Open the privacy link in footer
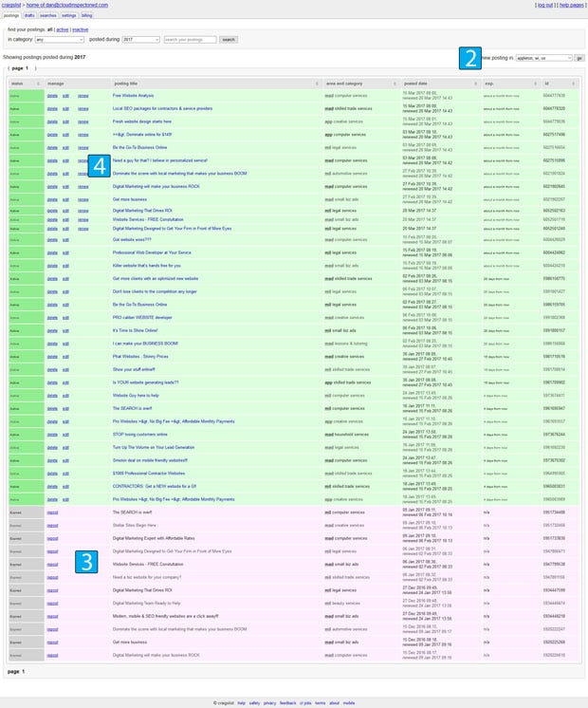This screenshot has width=588, height=708. (x=270, y=703)
